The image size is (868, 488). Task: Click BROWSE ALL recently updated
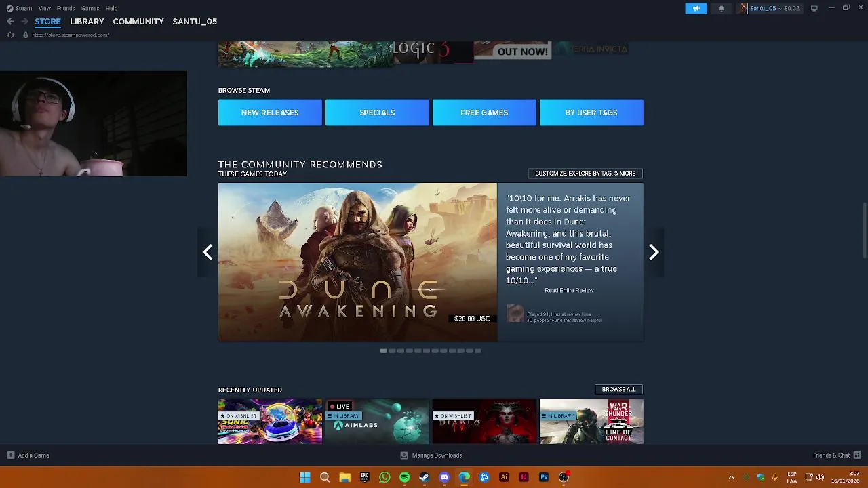[x=618, y=389]
